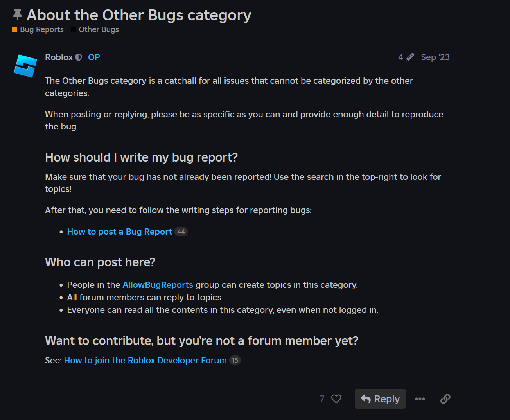510x420 pixels.
Task: Browse the Bug Reports category
Action: (x=41, y=29)
